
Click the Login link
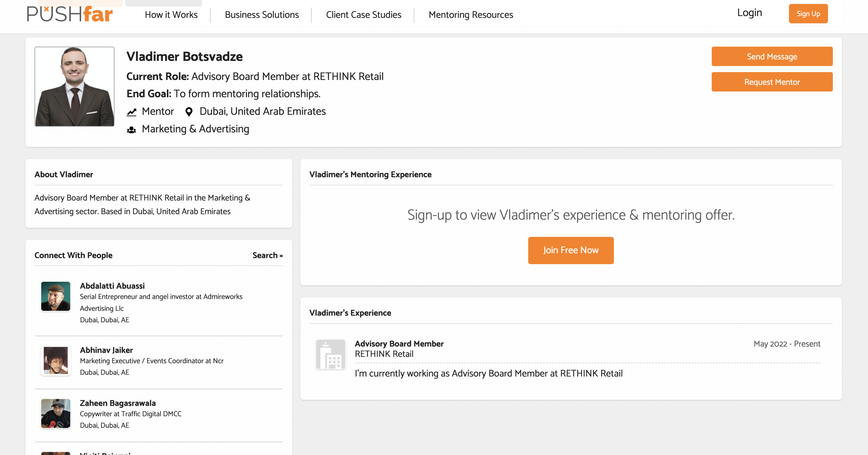pos(749,13)
